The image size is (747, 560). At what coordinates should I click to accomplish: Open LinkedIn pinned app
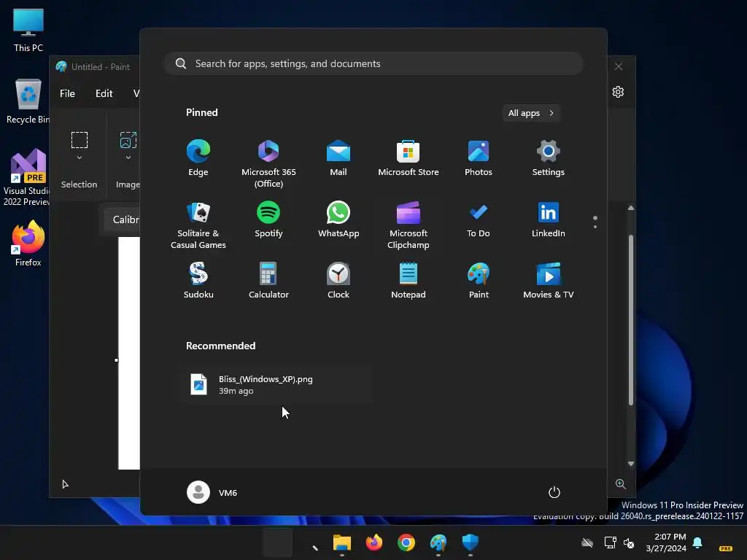549,220
